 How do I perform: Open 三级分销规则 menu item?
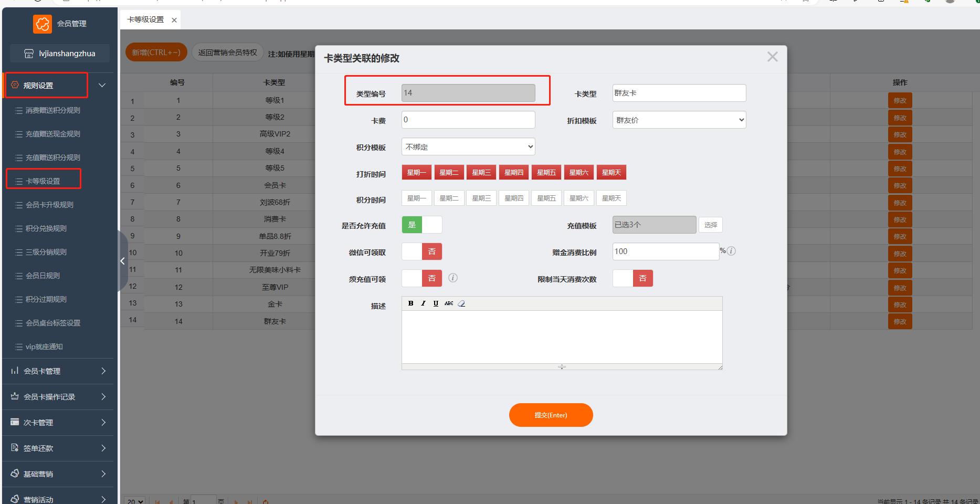pos(46,252)
